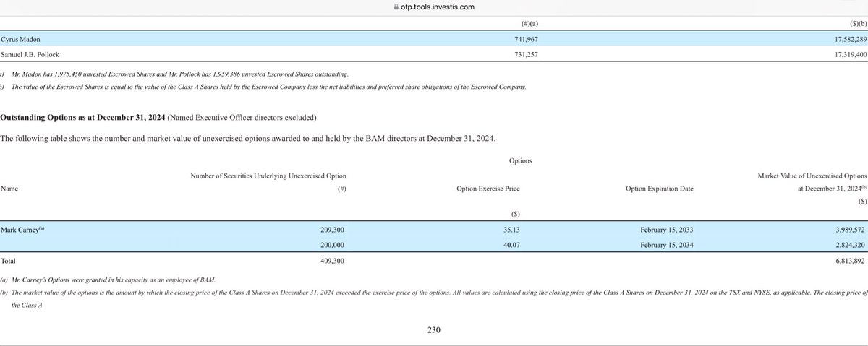
Task: Click the footnote about unvested Escrowed Shares
Action: pos(179,74)
